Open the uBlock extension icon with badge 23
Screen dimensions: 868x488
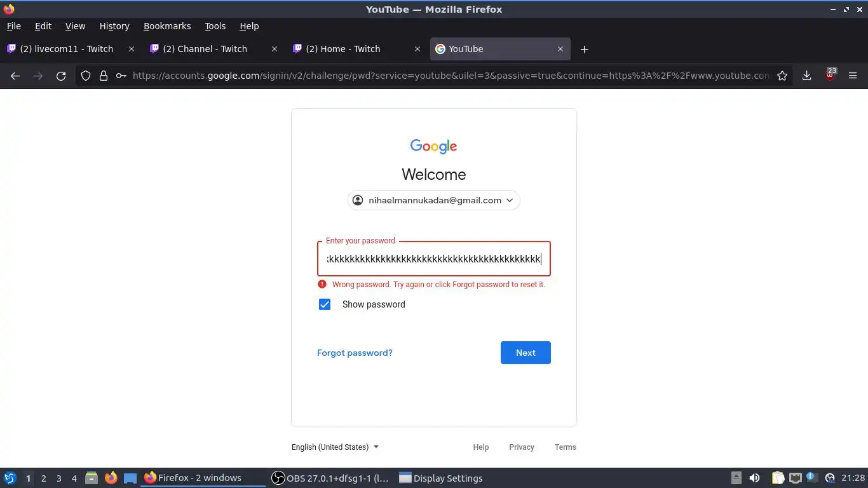click(831, 74)
